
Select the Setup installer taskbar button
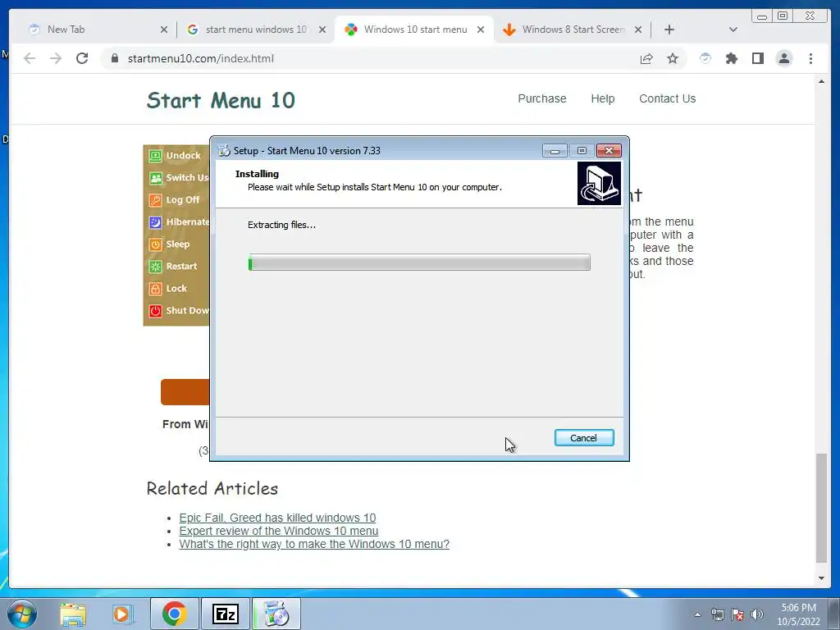point(276,614)
